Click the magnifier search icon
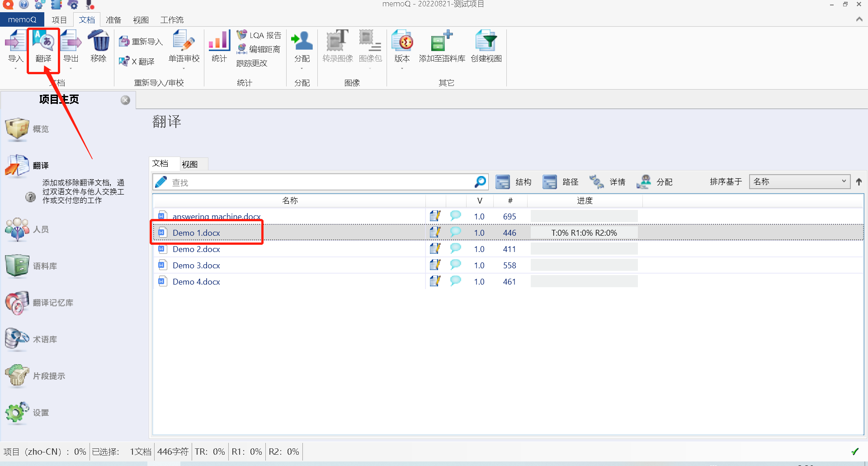The width and height of the screenshot is (868, 466). [480, 182]
